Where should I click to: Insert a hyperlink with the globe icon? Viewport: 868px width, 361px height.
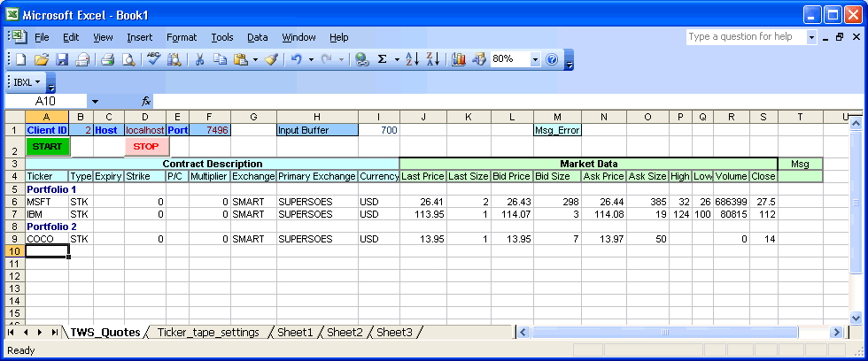(362, 59)
